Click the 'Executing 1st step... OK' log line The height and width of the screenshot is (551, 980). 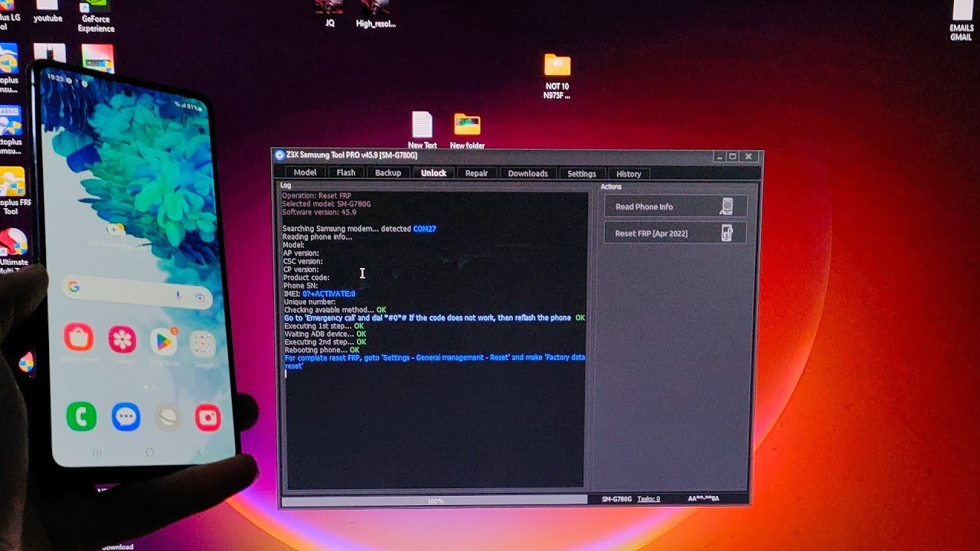pyautogui.click(x=323, y=326)
